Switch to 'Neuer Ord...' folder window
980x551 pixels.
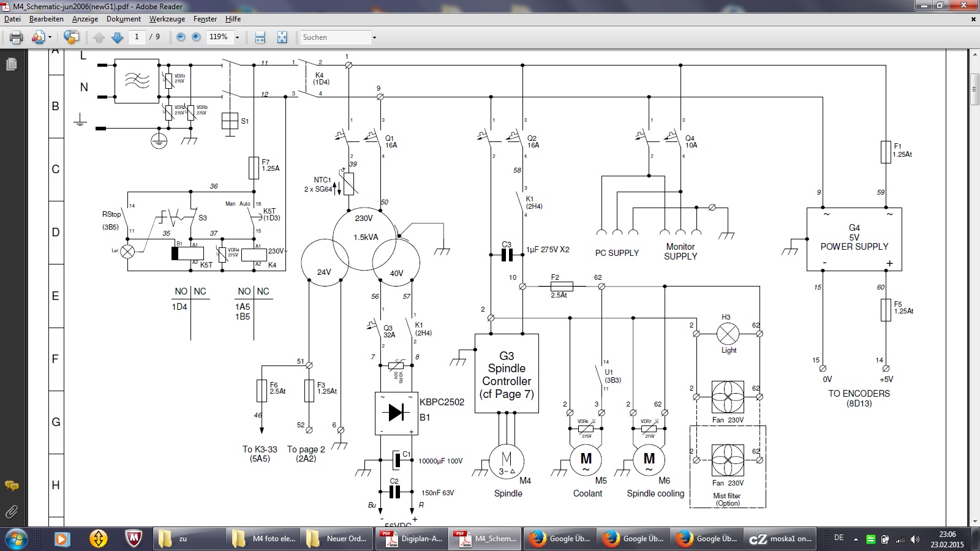point(338,539)
